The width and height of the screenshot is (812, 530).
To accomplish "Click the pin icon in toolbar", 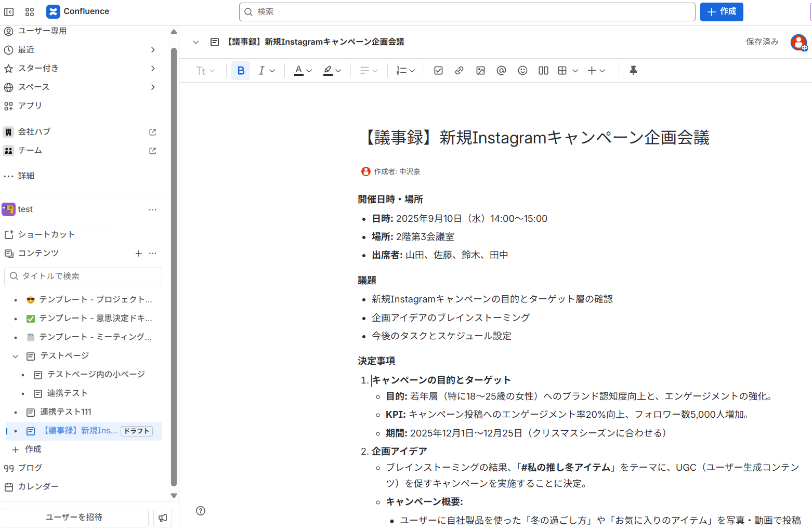I will pos(633,71).
